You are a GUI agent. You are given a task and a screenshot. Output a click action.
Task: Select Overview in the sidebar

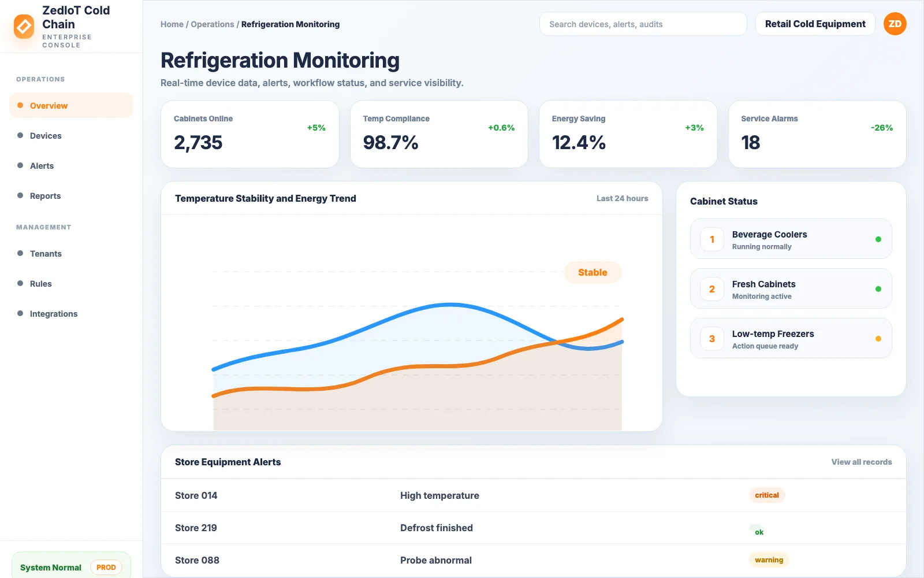point(71,105)
